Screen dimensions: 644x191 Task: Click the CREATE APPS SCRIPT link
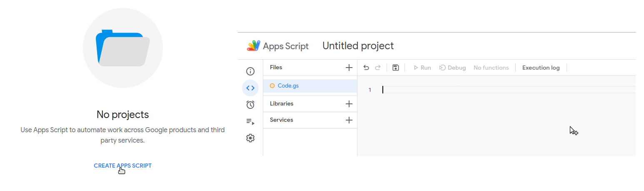tap(122, 166)
